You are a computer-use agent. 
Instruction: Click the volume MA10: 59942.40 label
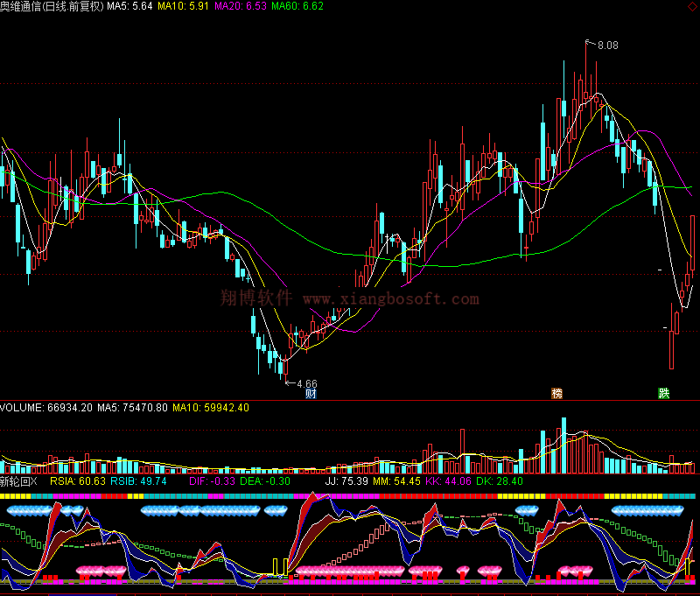point(211,408)
